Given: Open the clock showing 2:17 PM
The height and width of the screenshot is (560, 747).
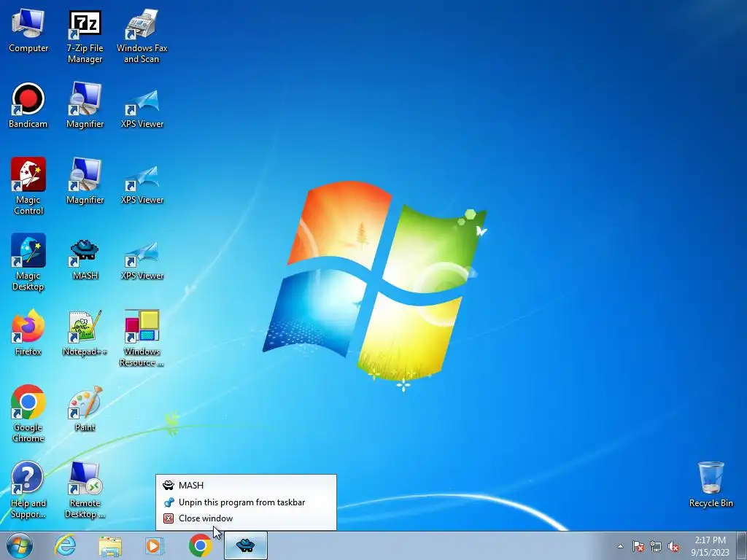Looking at the screenshot, I should point(710,546).
